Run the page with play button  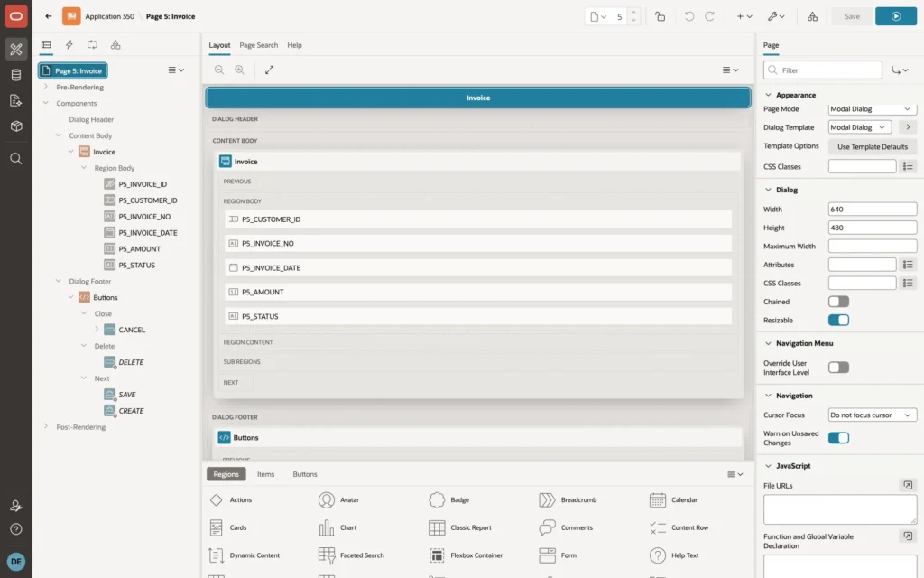(896, 16)
